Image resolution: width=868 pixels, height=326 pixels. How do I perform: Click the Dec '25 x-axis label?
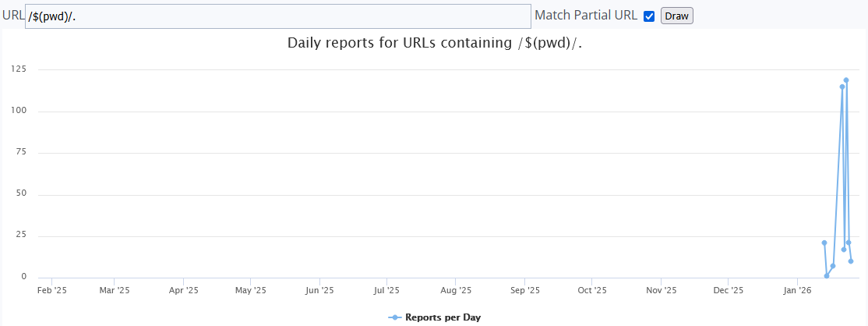pyautogui.click(x=728, y=291)
